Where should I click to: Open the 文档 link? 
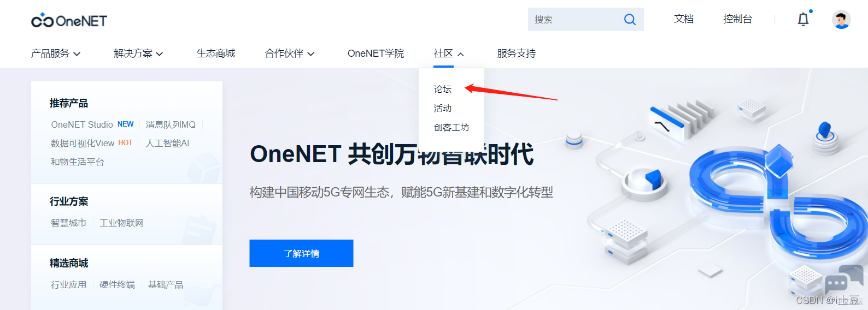coord(684,19)
